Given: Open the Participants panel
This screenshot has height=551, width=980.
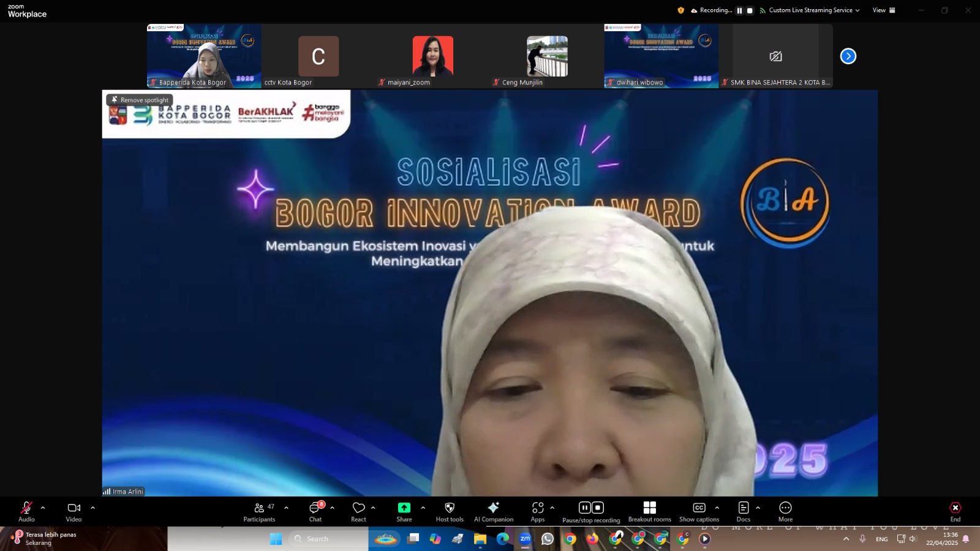Looking at the screenshot, I should pyautogui.click(x=259, y=512).
